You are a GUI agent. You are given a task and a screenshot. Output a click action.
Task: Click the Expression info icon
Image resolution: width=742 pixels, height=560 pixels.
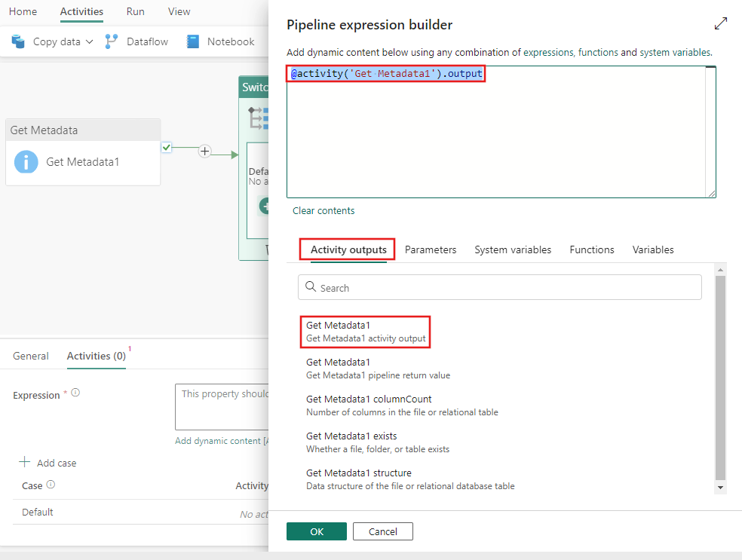[x=74, y=393]
